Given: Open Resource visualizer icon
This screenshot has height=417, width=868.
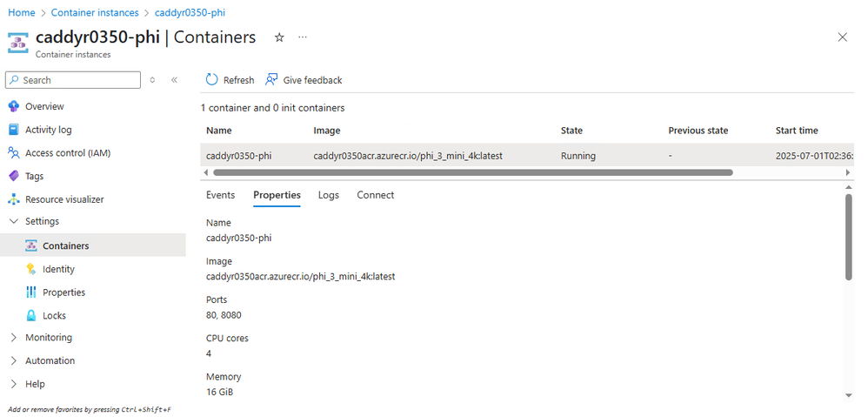Looking at the screenshot, I should pyautogui.click(x=13, y=199).
